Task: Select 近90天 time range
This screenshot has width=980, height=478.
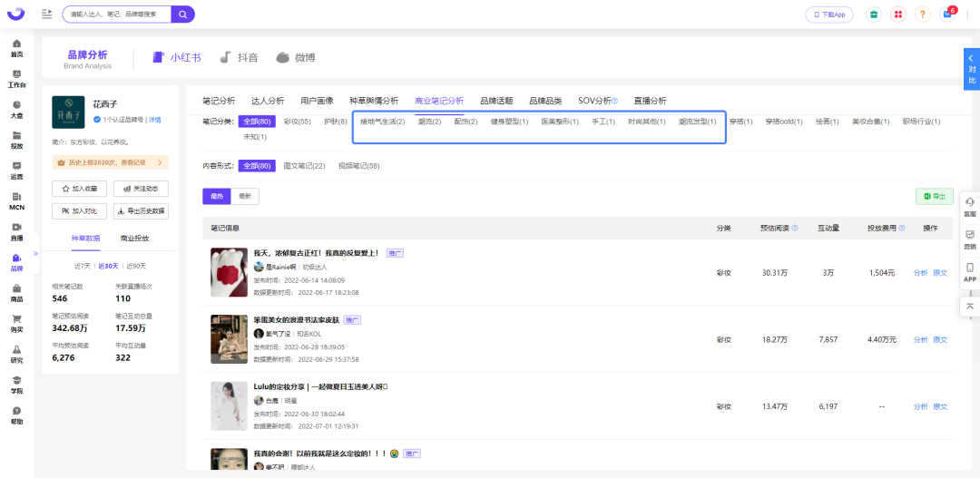Action: pos(135,266)
